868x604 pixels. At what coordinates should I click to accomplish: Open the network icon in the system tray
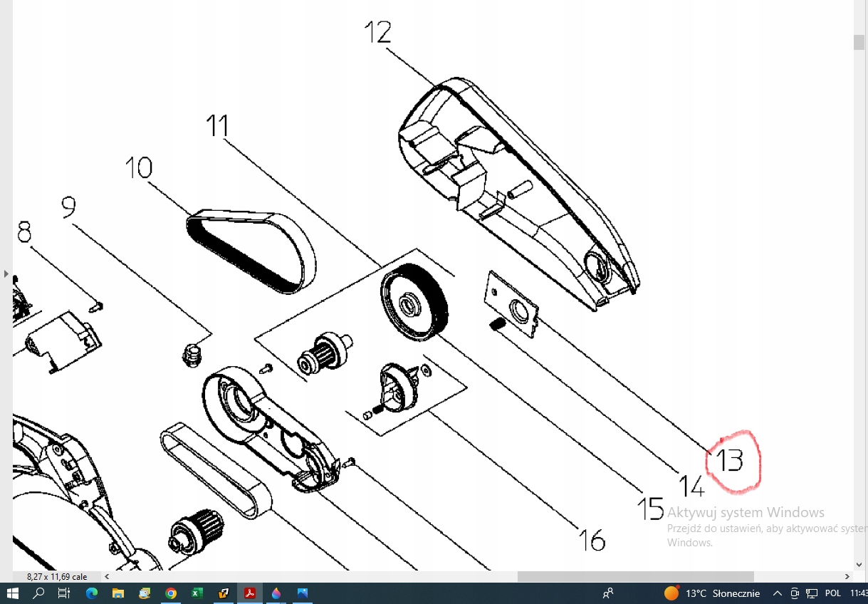coord(811,593)
